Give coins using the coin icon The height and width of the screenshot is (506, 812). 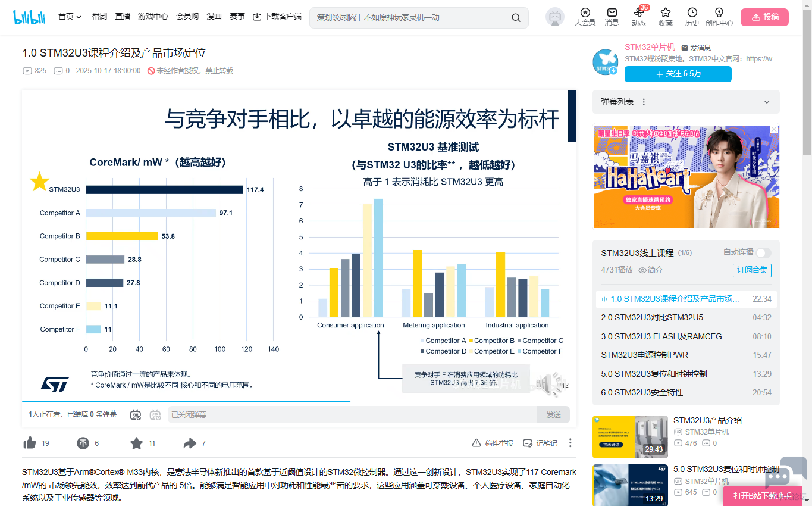tap(83, 443)
